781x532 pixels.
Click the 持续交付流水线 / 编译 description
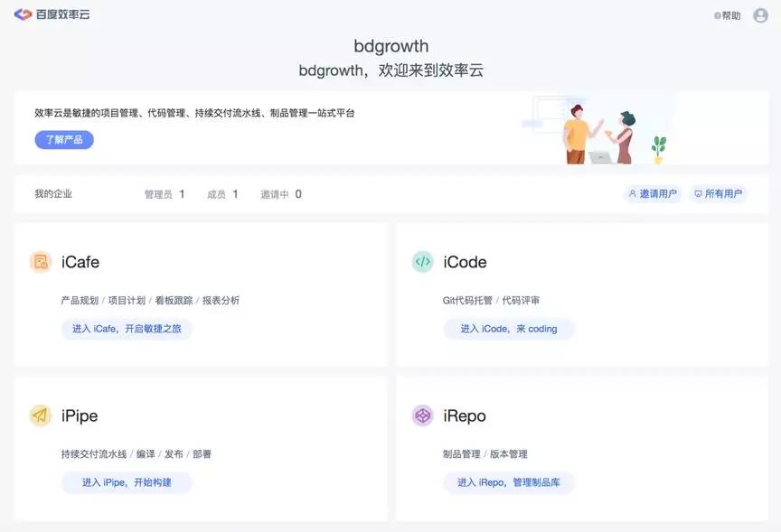pos(136,454)
